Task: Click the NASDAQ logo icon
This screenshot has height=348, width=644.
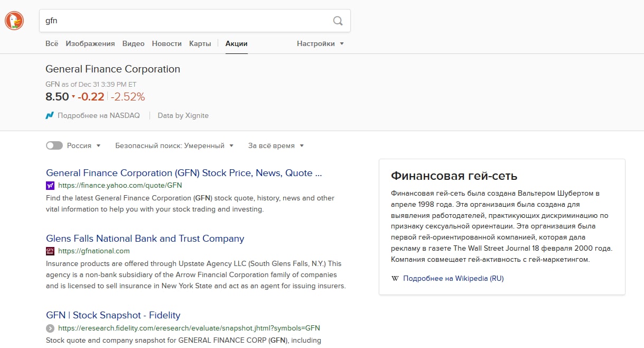Action: click(50, 115)
